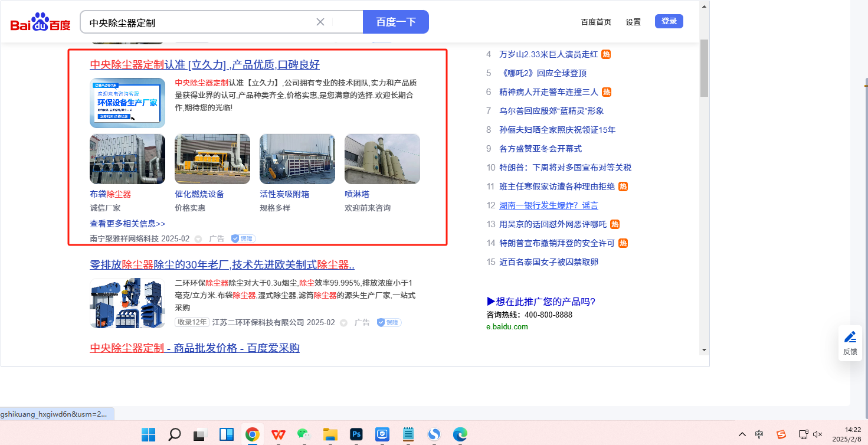Clear the search box with the X icon
Viewport: 868px width, 445px height.
pyautogui.click(x=320, y=22)
